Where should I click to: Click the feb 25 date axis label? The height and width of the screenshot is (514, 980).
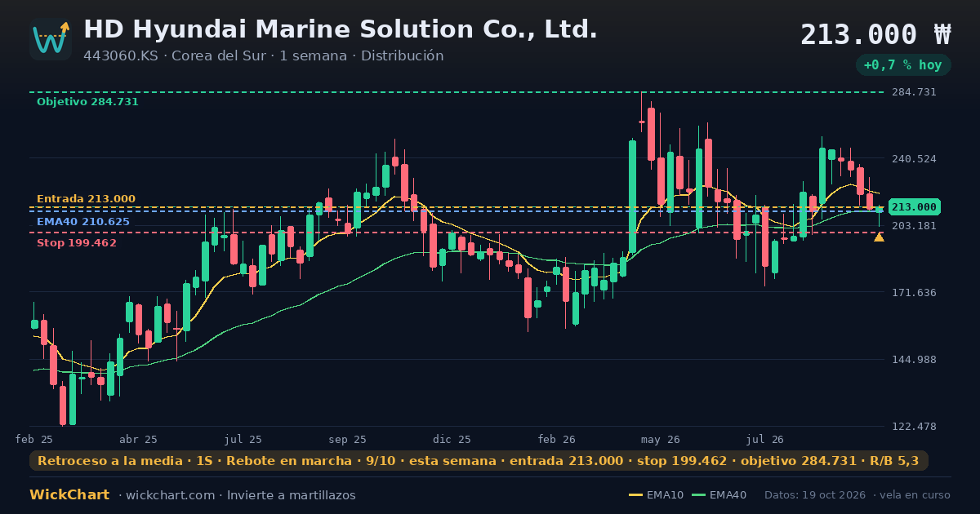(34, 439)
